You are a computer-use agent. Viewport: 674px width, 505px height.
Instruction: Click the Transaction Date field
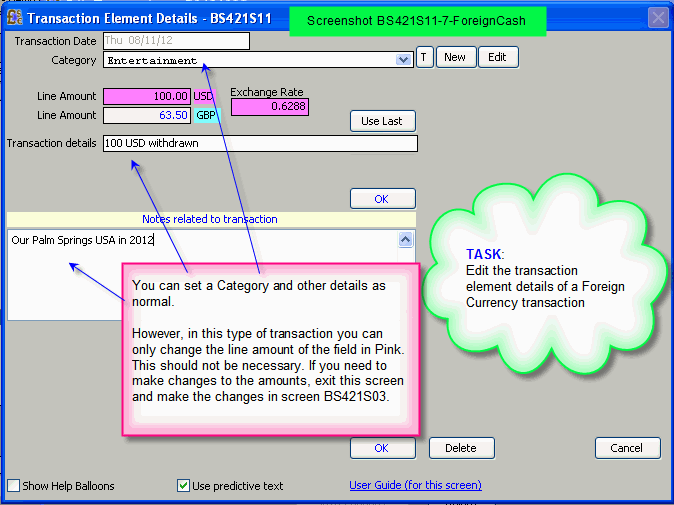click(x=176, y=41)
